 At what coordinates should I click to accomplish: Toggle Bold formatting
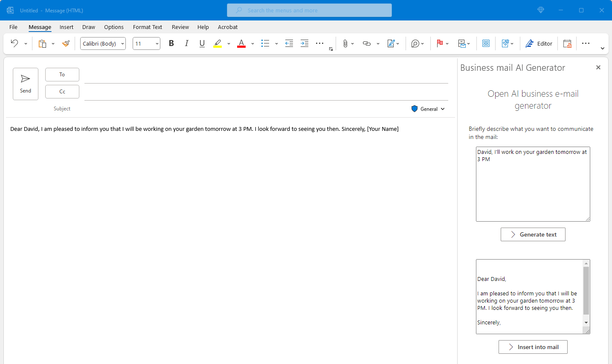point(171,43)
